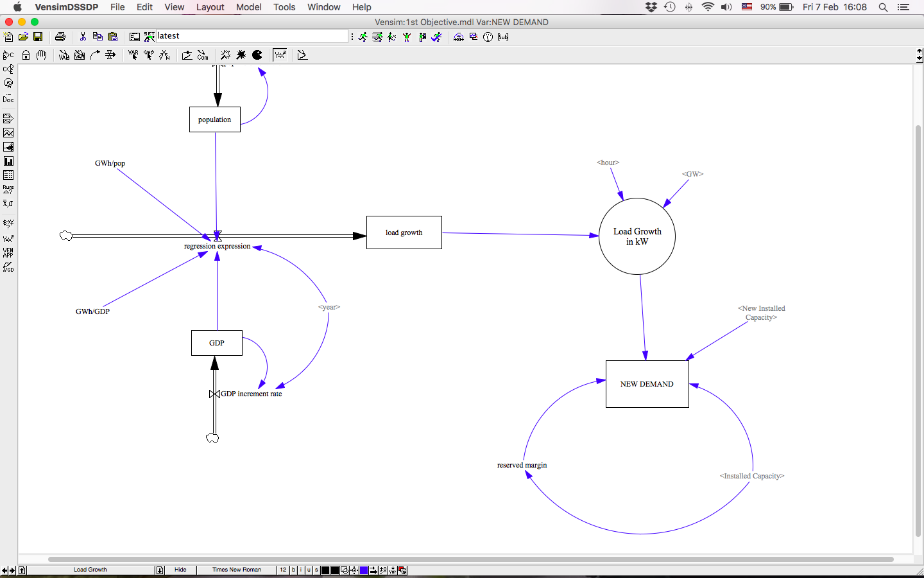
Task: Run simulation with the green runner icon
Action: click(363, 37)
